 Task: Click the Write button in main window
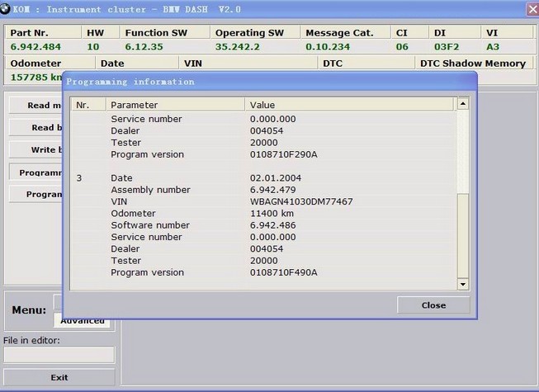(35, 150)
